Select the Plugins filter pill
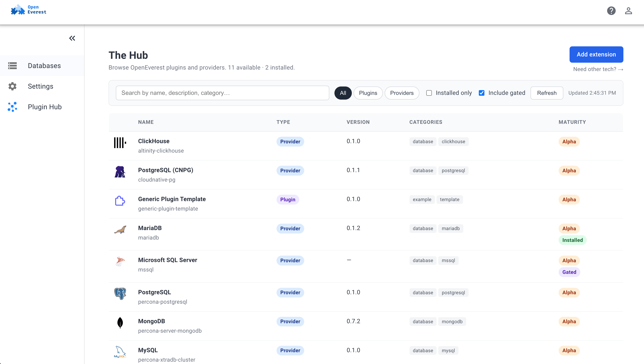Screen dimensions: 644x364 [x=368, y=93]
